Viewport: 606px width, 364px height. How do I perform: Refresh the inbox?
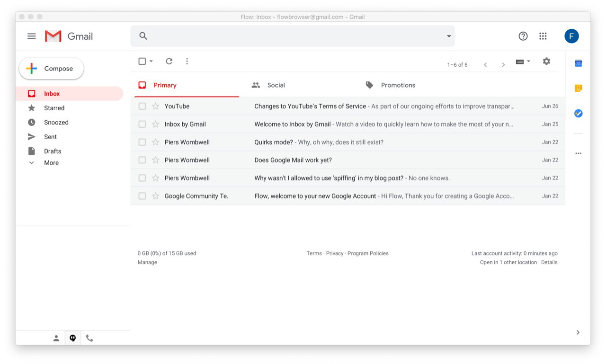point(169,61)
